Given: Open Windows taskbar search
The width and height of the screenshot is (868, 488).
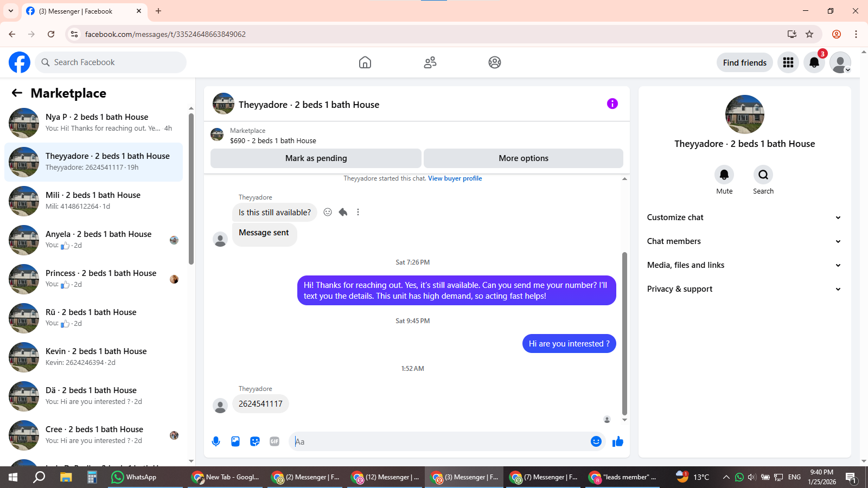Looking at the screenshot, I should coord(39,477).
